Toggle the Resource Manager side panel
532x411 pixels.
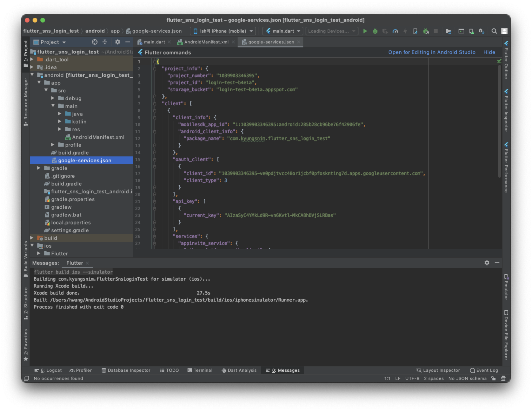pyautogui.click(x=26, y=101)
